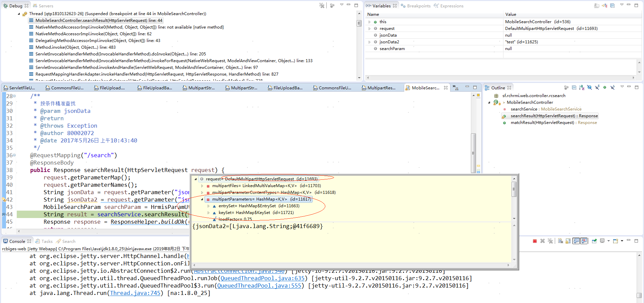Click inspect popup vertical scrollbar thumb
The width and height of the screenshot is (644, 303).
click(514, 189)
